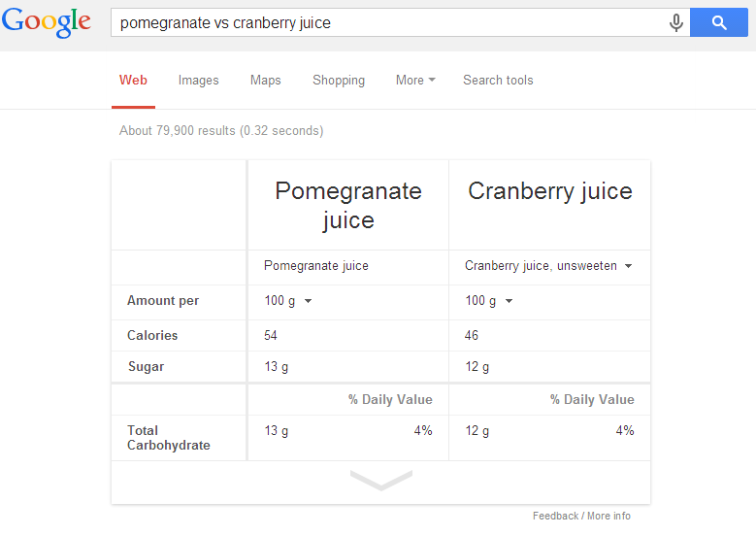Expand nutrition card with bottom chevron
756x536 pixels.
click(x=380, y=480)
